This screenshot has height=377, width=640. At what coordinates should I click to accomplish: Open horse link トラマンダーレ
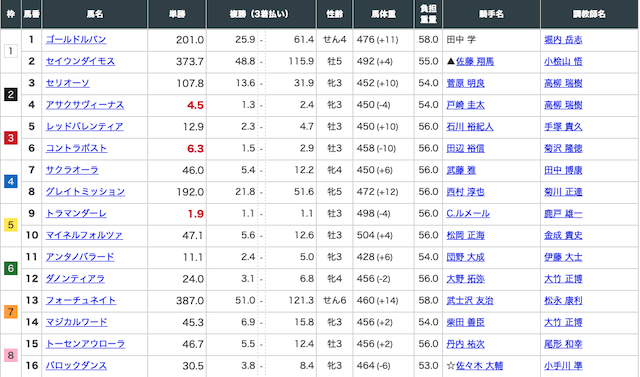[76, 213]
